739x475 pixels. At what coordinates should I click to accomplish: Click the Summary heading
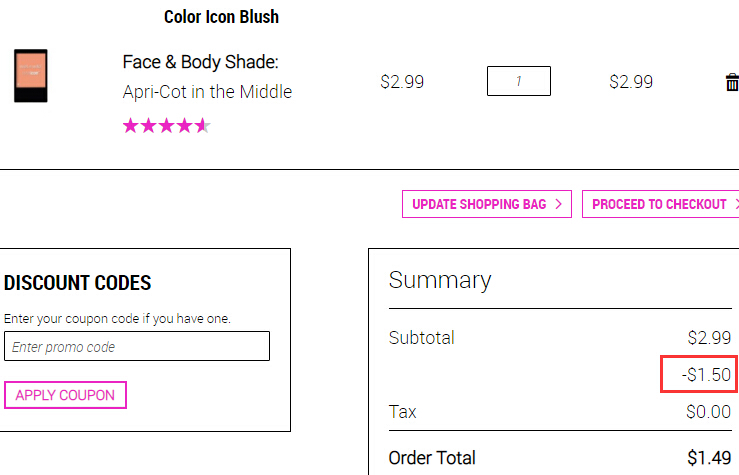click(x=440, y=281)
